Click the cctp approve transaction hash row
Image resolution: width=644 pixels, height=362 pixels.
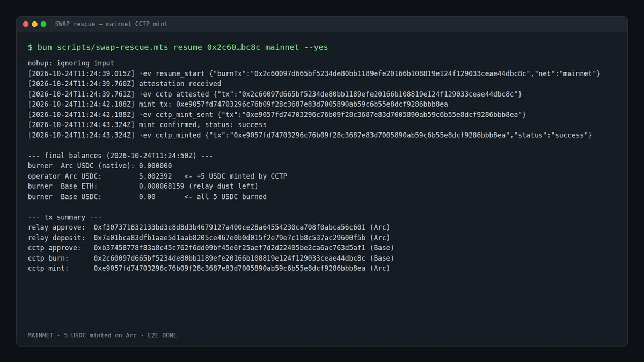pos(211,248)
